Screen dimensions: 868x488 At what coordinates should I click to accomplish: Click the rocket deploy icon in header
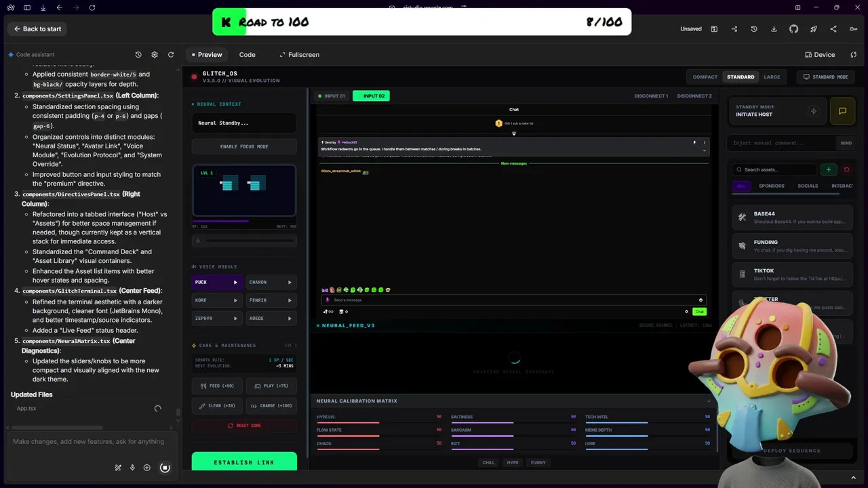[813, 29]
